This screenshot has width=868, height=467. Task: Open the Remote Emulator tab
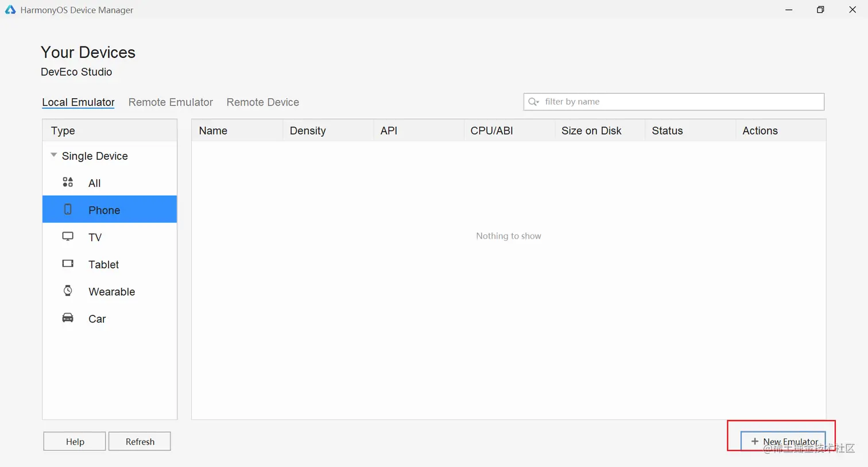170,102
